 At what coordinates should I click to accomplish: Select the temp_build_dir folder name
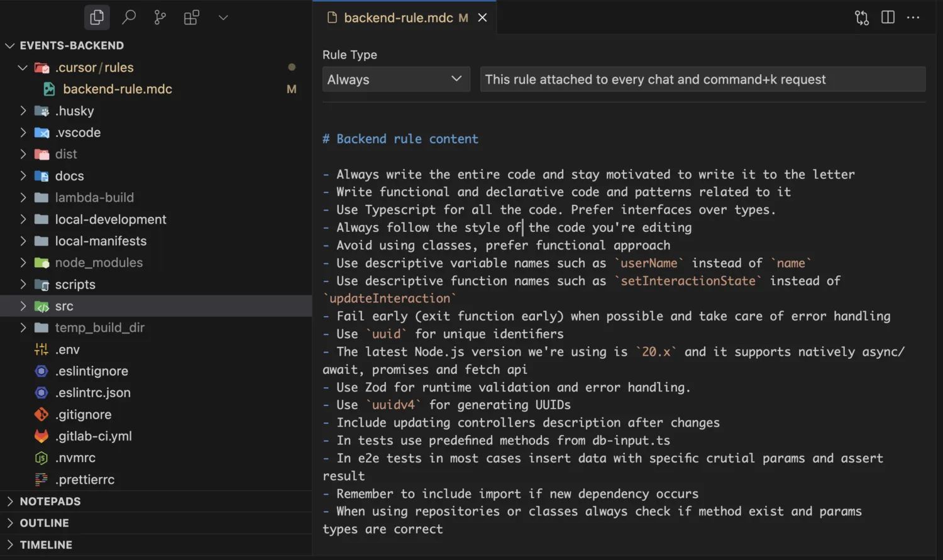100,327
